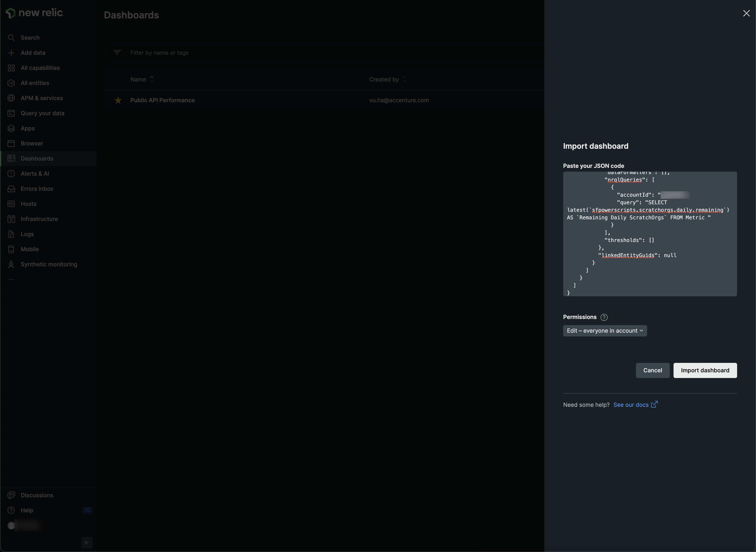Open Search from the sidebar

point(30,38)
